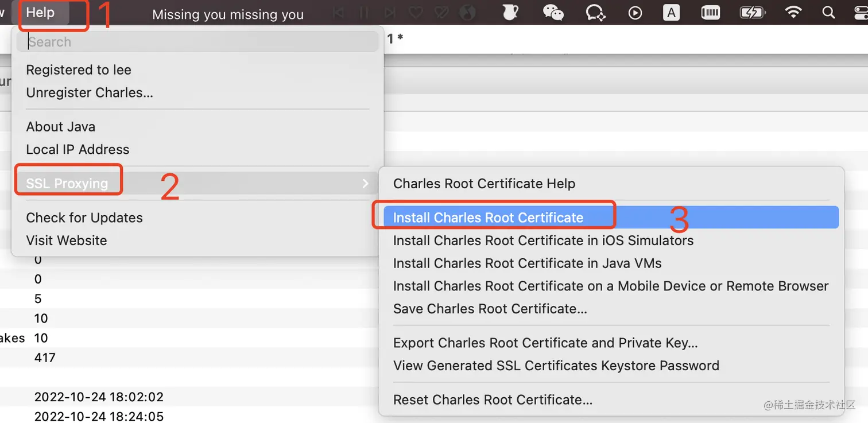
Task: Open the Help menu
Action: point(40,13)
